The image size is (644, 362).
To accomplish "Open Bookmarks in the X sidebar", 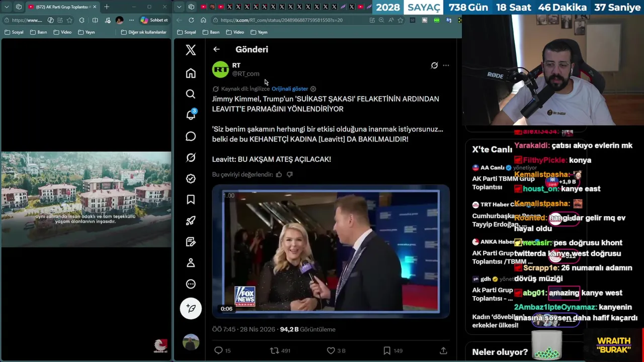I will (x=191, y=200).
